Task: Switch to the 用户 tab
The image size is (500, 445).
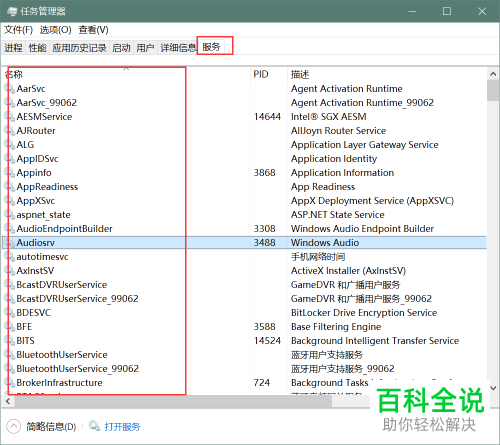Action: (145, 48)
